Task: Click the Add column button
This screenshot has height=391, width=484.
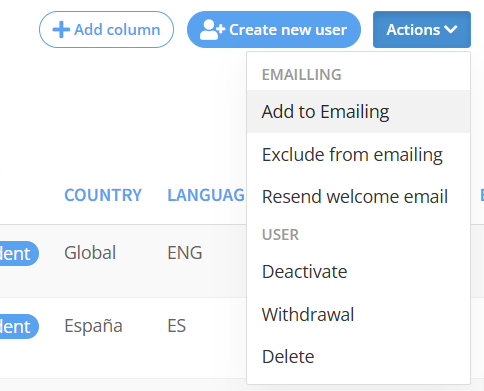Action: [x=106, y=30]
